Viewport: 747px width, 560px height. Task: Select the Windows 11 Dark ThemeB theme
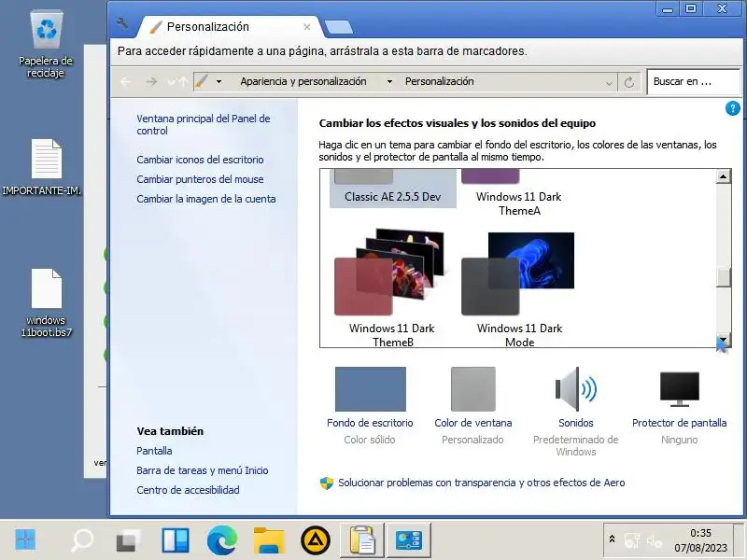point(391,287)
